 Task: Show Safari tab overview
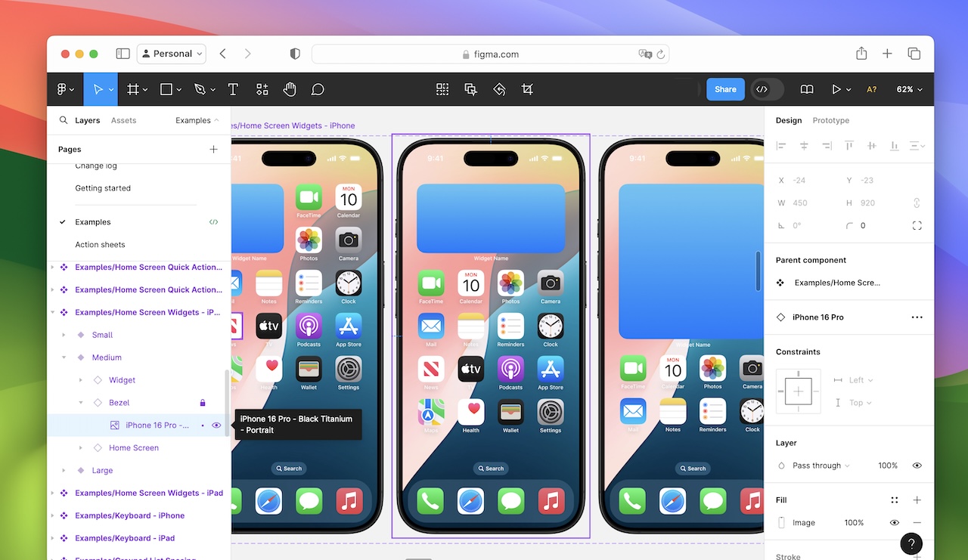coord(914,54)
